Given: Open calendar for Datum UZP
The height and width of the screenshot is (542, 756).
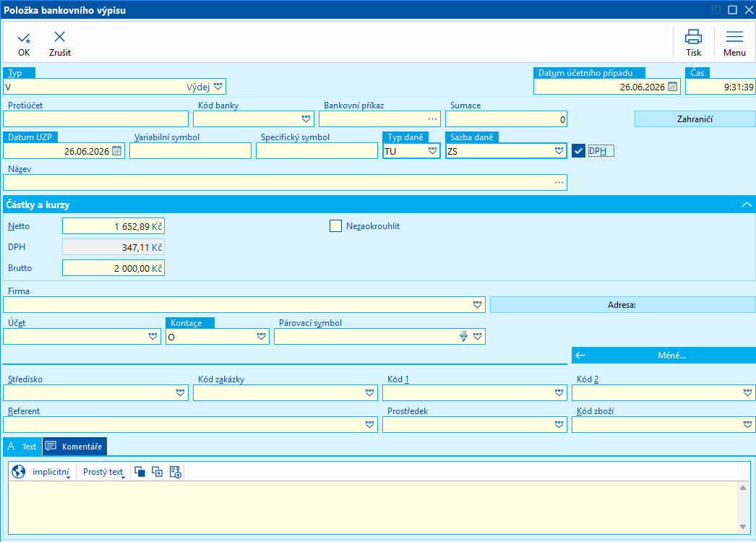Looking at the screenshot, I should click(x=116, y=151).
